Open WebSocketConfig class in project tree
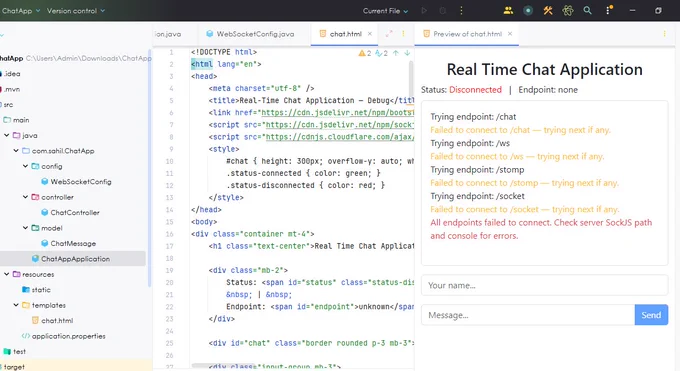 [76, 181]
